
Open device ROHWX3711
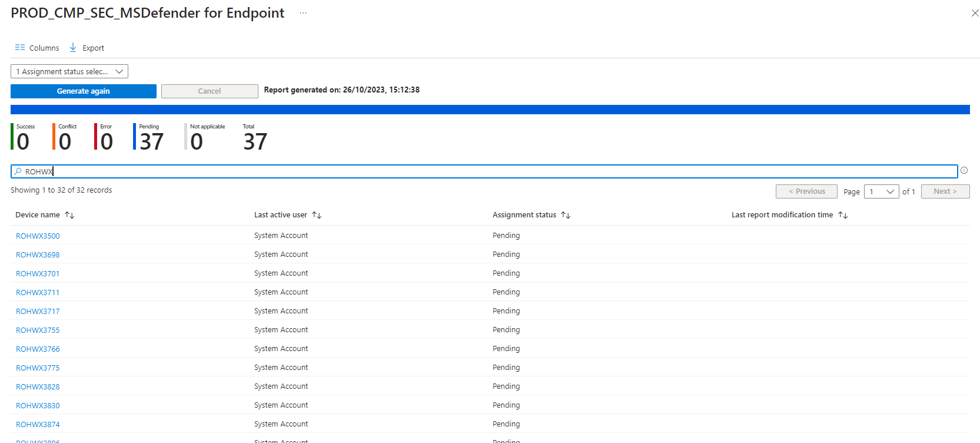(38, 292)
